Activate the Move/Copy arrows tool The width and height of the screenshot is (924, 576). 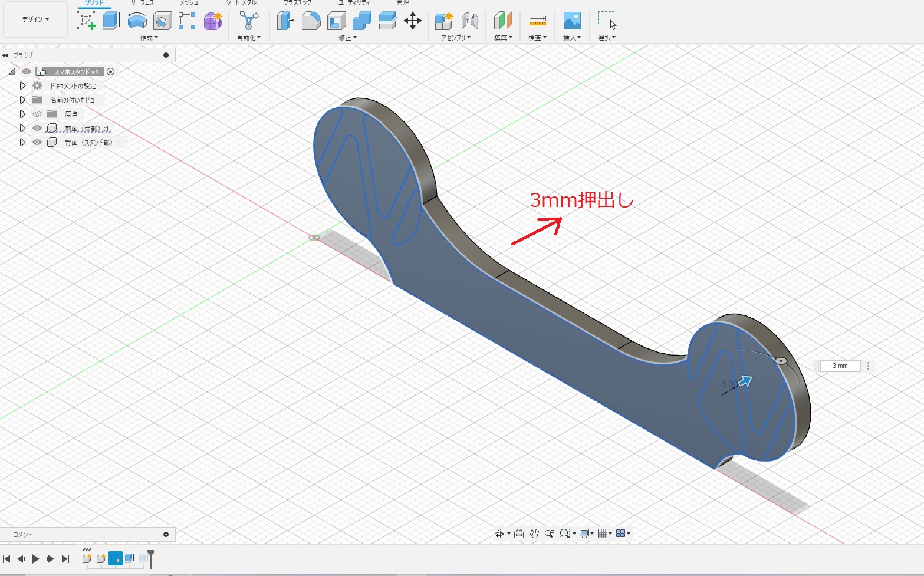pyautogui.click(x=412, y=21)
